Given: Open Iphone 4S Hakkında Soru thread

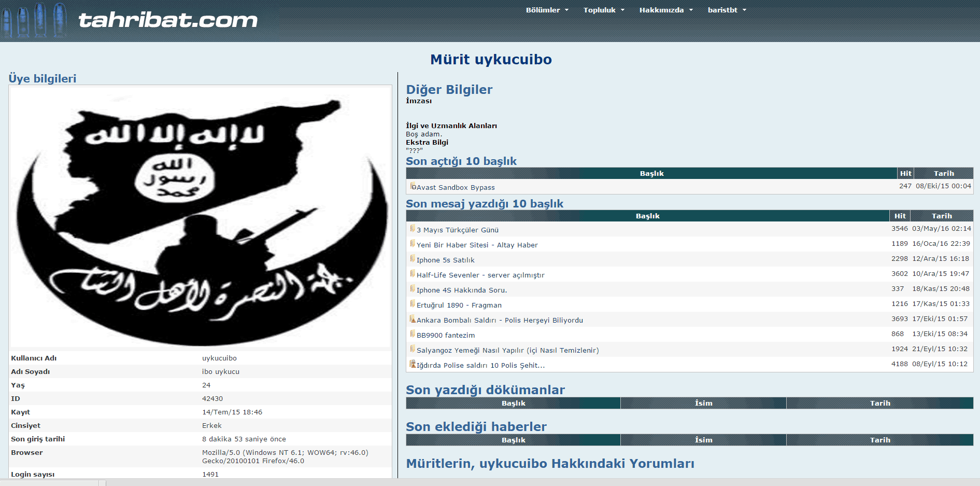Looking at the screenshot, I should point(462,290).
